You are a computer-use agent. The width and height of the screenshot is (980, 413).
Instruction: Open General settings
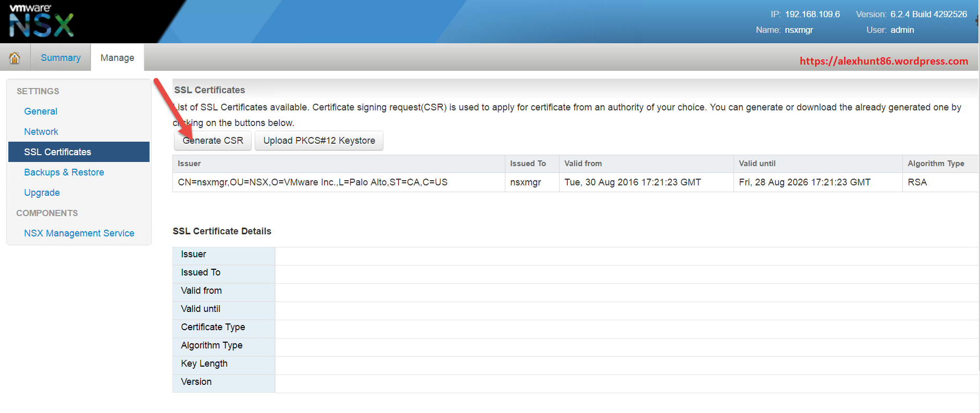click(x=41, y=111)
